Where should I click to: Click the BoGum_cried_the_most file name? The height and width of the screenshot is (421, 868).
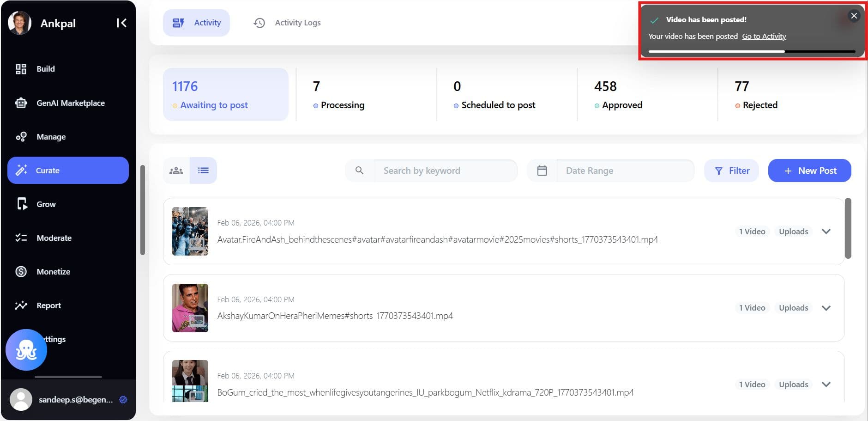[x=425, y=392]
